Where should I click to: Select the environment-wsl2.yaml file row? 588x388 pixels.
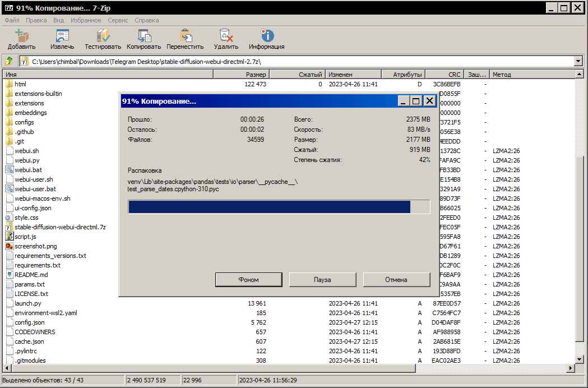tap(289, 313)
